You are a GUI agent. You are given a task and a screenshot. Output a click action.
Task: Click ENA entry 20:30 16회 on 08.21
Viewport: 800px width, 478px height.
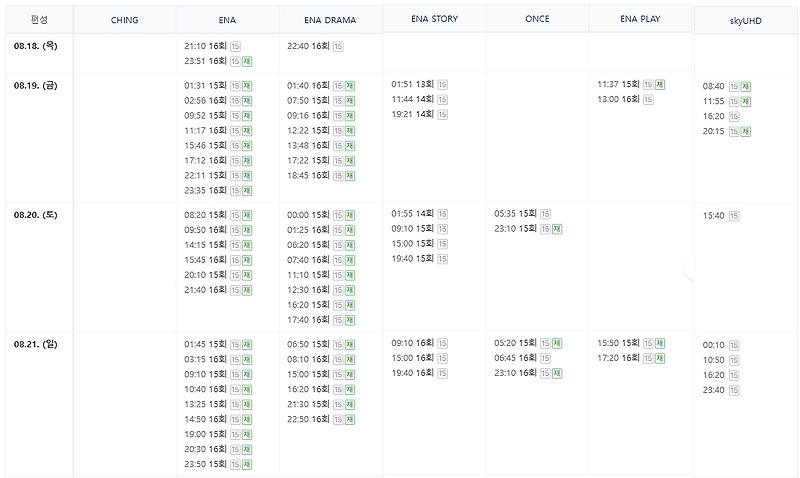point(205,449)
